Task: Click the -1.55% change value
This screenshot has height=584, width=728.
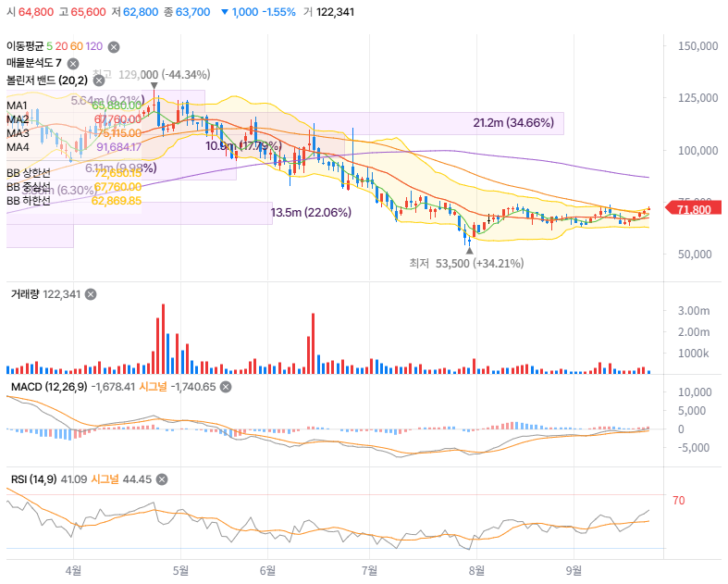Action: pyautogui.click(x=278, y=12)
